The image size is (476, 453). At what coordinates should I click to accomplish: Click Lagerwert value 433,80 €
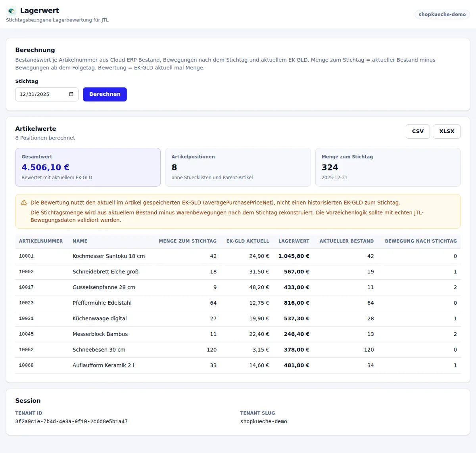(297, 287)
